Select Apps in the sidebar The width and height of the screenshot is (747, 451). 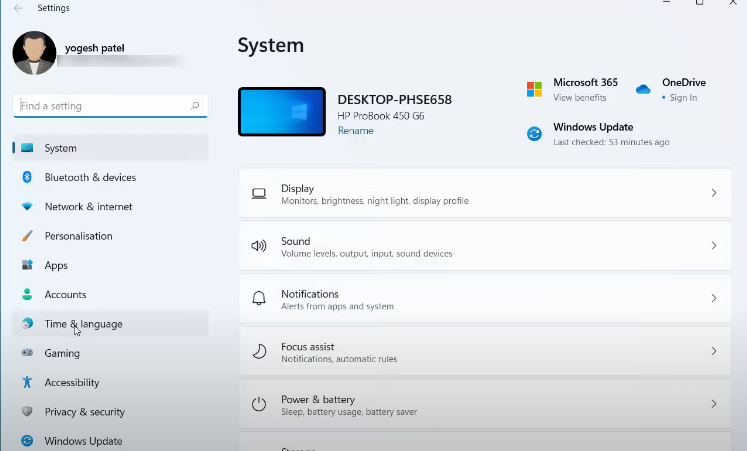(56, 265)
